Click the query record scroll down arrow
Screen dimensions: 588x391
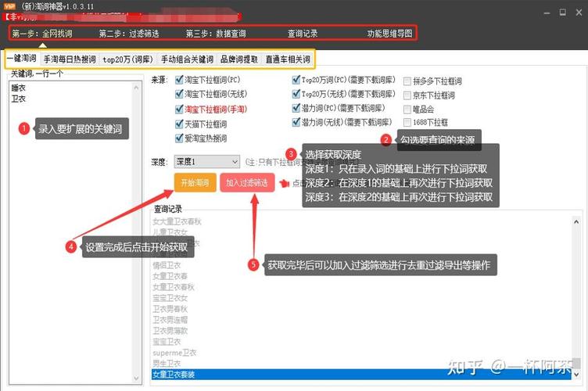(576, 374)
